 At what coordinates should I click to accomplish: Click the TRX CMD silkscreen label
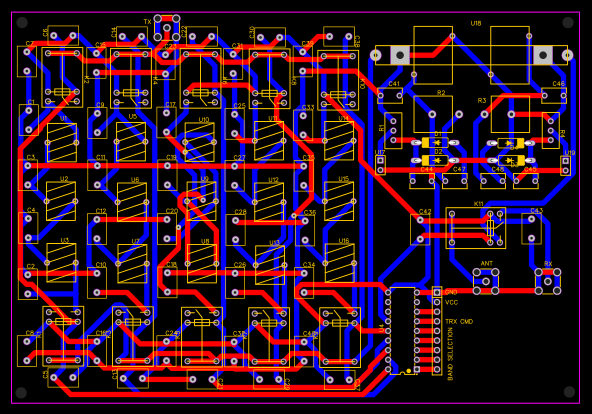click(x=459, y=322)
